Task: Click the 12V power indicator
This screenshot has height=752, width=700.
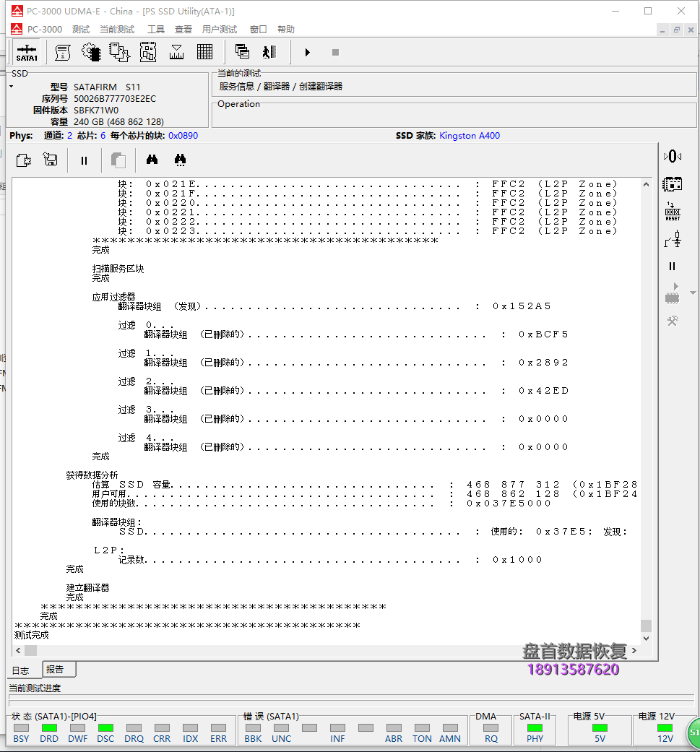Action: pos(665,728)
